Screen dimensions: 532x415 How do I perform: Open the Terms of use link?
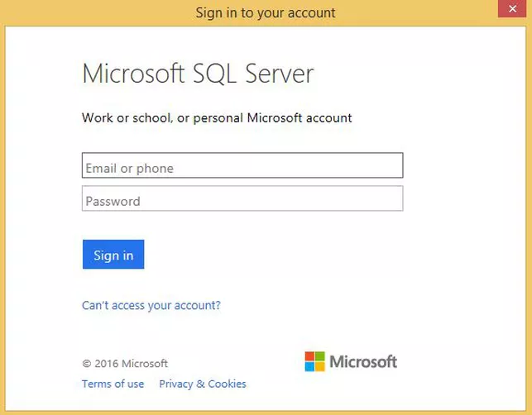pyautogui.click(x=113, y=384)
